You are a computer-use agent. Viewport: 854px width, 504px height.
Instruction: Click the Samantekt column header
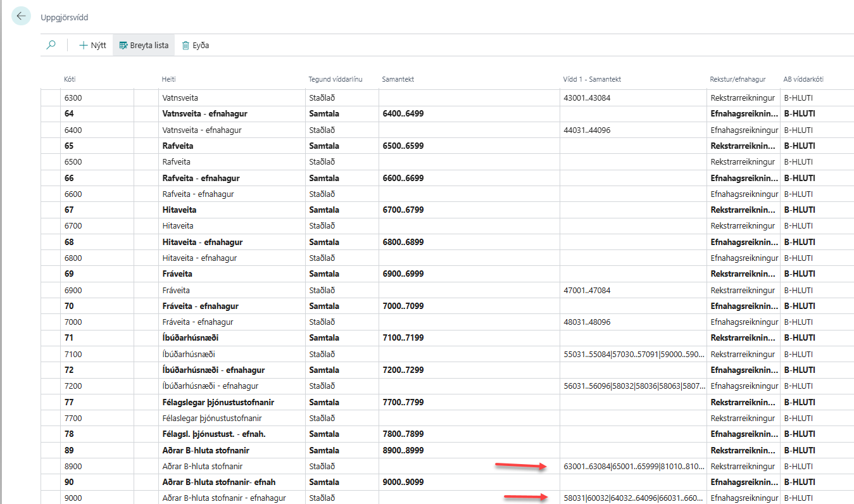click(x=398, y=79)
